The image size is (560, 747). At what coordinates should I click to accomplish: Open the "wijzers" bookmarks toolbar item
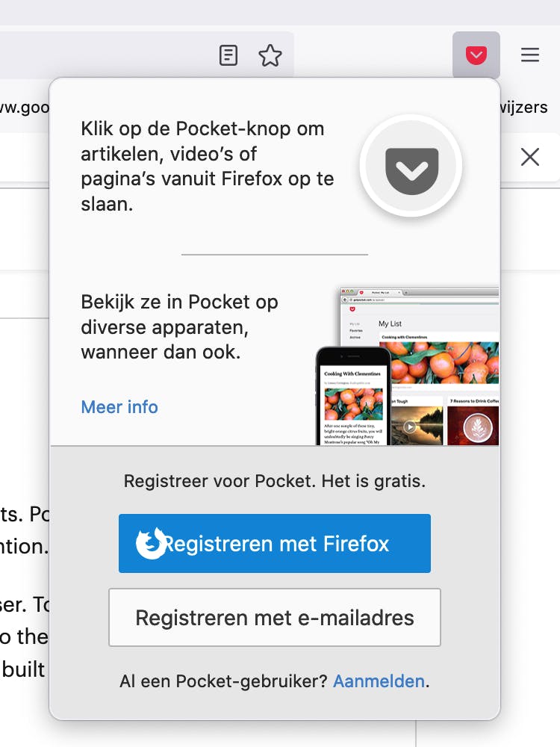pos(524,108)
